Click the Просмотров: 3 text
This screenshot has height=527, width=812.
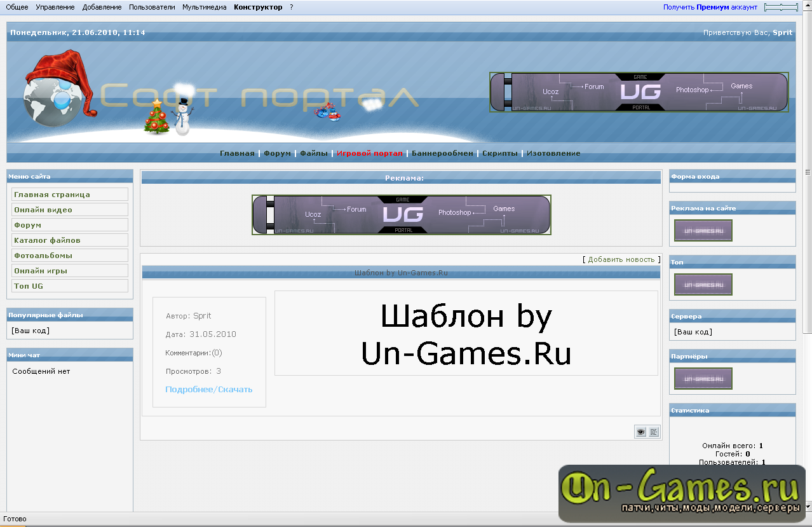tap(193, 371)
